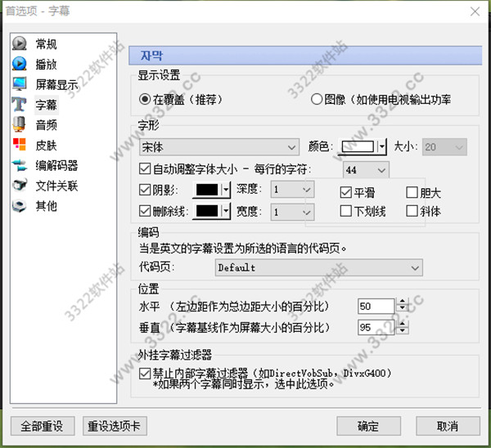Click the 其他 disk icon

pos(20,205)
